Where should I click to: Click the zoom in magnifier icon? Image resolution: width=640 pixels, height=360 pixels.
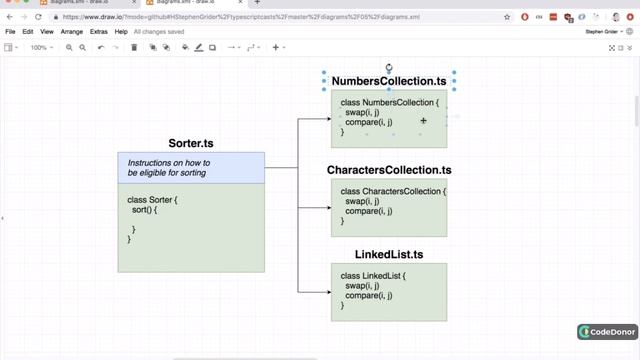coord(69,48)
